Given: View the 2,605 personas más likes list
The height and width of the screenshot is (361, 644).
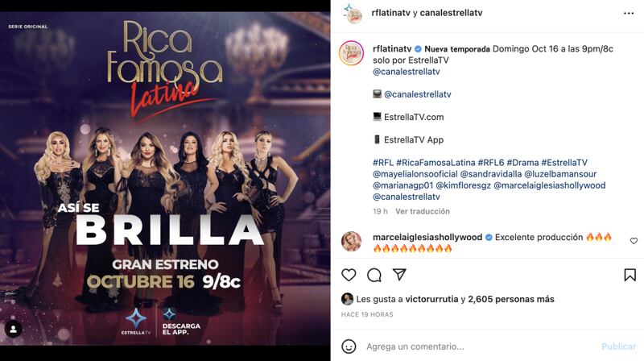Looking at the screenshot, I should point(511,299).
